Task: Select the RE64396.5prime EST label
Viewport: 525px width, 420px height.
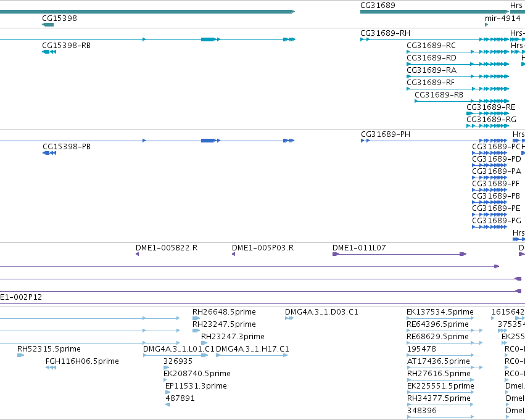Action: click(x=437, y=324)
